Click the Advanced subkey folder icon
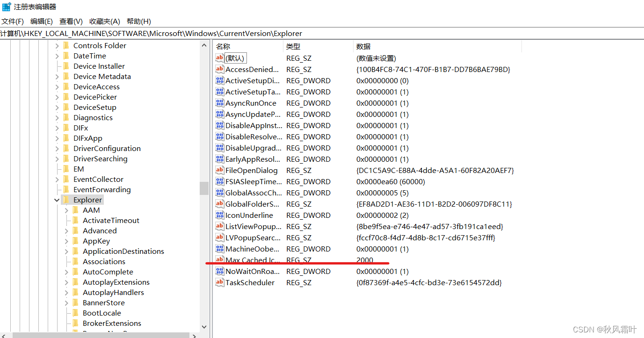The width and height of the screenshot is (644, 338). pyautogui.click(x=75, y=230)
